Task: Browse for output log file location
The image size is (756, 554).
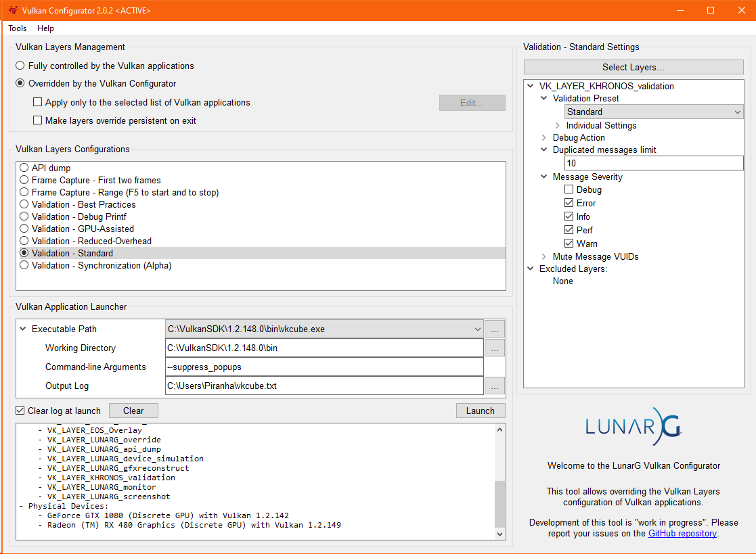Action: [495, 386]
